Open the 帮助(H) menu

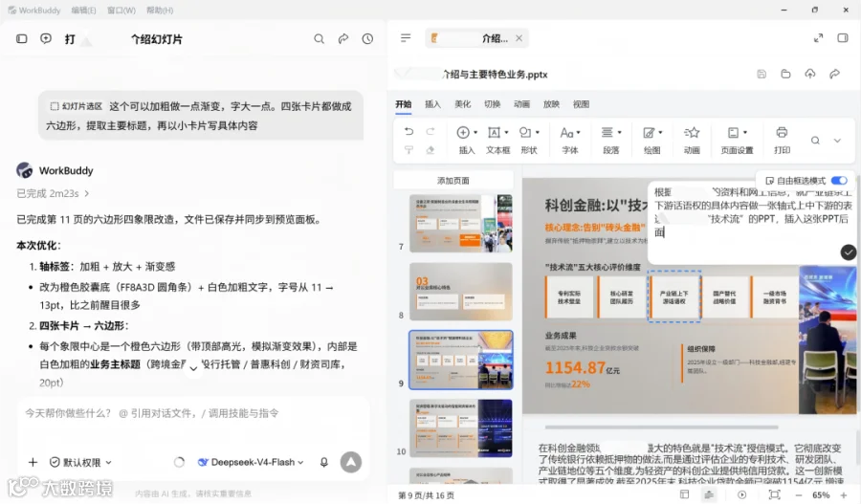click(160, 11)
